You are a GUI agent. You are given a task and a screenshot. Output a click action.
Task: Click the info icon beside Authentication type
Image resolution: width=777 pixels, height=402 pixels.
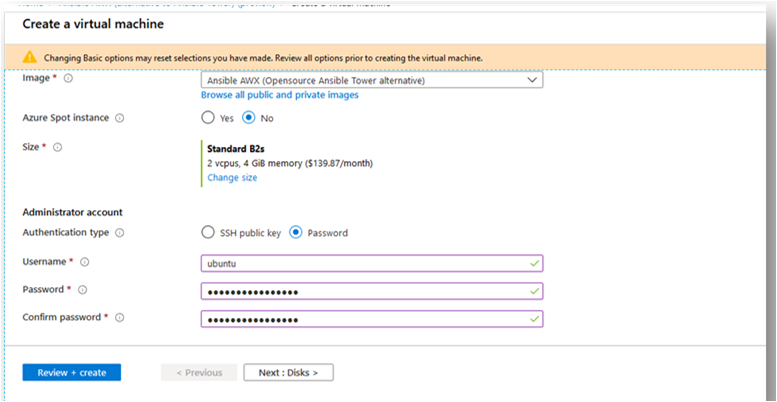[x=119, y=233]
